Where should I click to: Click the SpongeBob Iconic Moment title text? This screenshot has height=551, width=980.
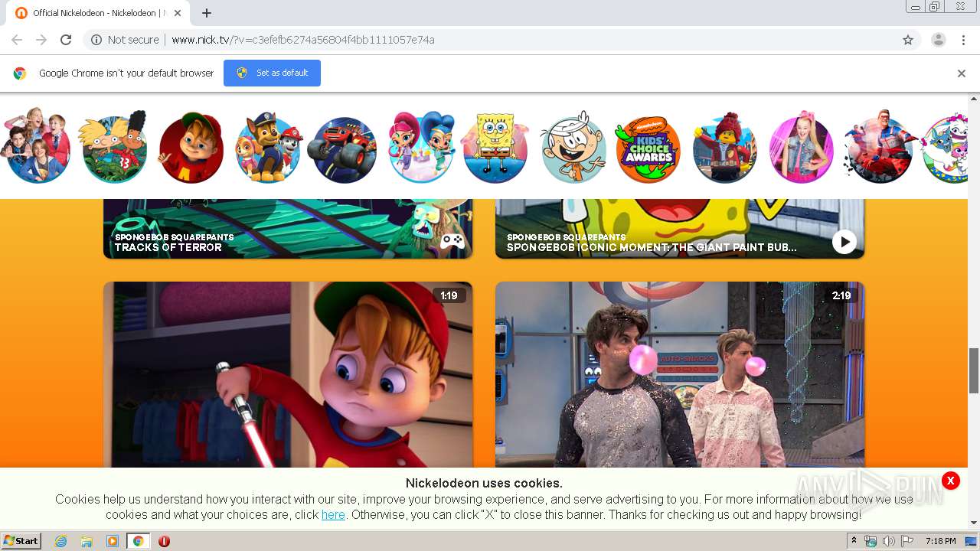(x=652, y=247)
